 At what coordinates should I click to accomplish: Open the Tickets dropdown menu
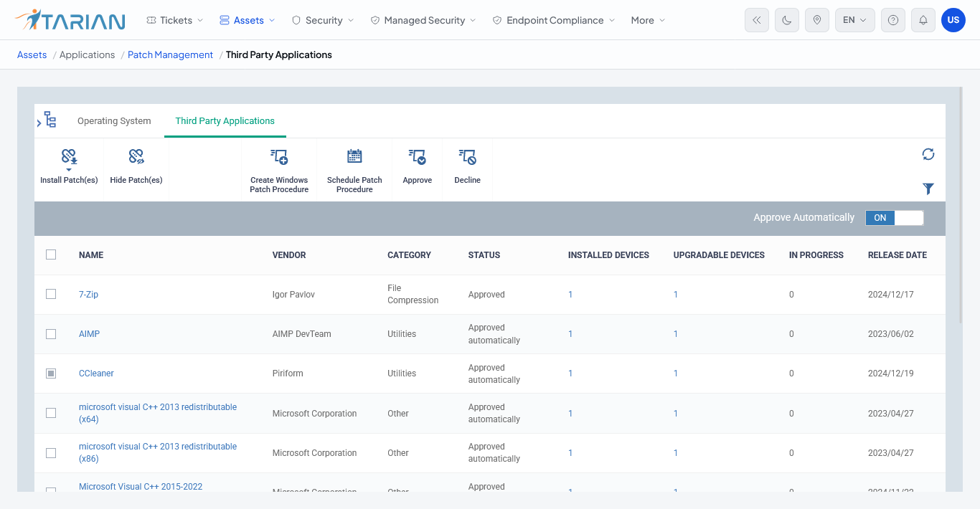[175, 20]
